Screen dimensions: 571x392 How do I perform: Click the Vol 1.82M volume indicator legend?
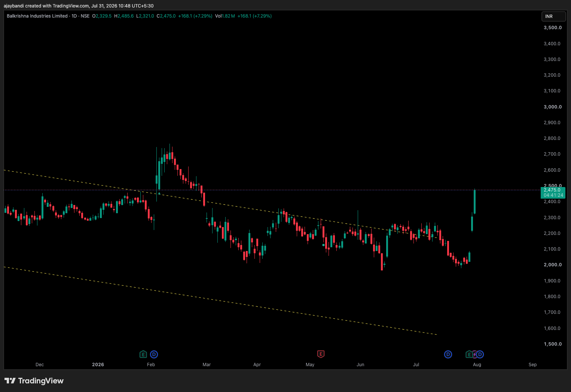pyautogui.click(x=225, y=16)
